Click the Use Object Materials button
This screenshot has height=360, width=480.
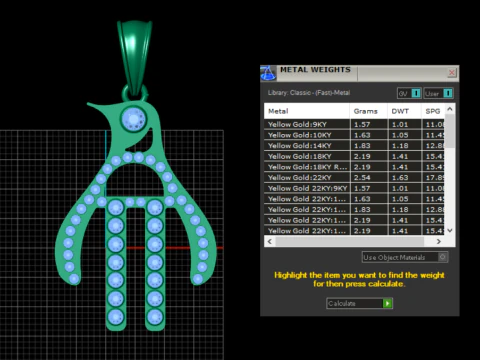pyautogui.click(x=405, y=257)
